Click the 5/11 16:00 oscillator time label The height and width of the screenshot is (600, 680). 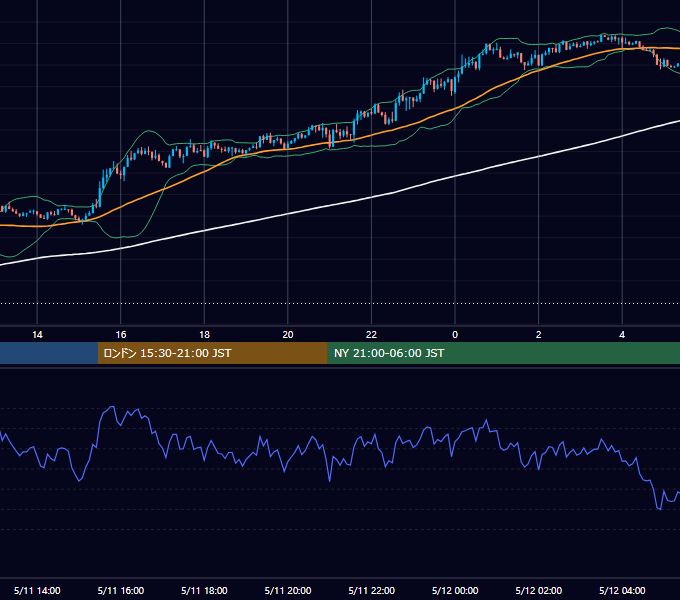pyautogui.click(x=121, y=590)
